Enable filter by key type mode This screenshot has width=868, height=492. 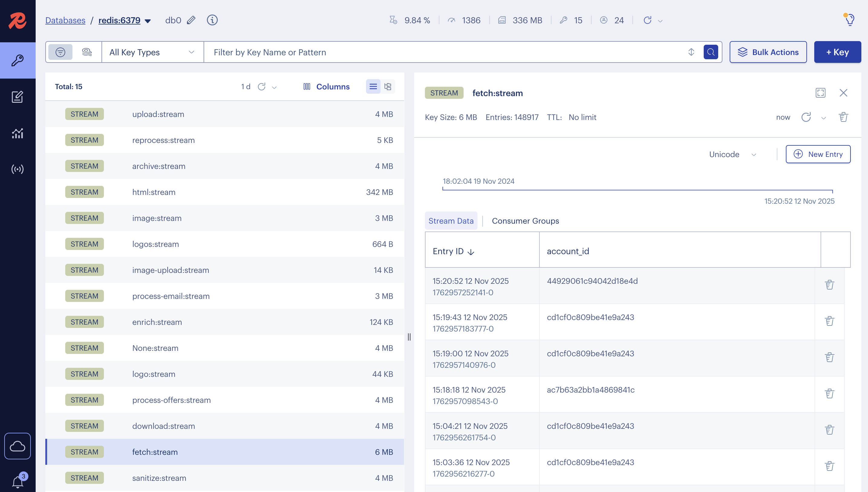click(x=60, y=52)
